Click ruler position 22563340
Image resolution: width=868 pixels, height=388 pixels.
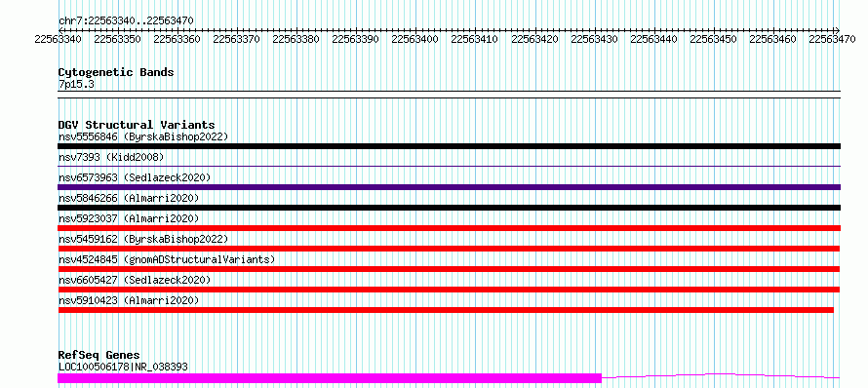pyautogui.click(x=58, y=39)
